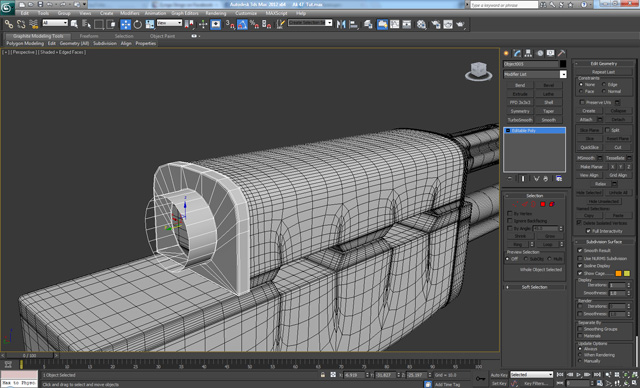Click the Repeat Last button
This screenshot has width=640, height=388.
(603, 72)
